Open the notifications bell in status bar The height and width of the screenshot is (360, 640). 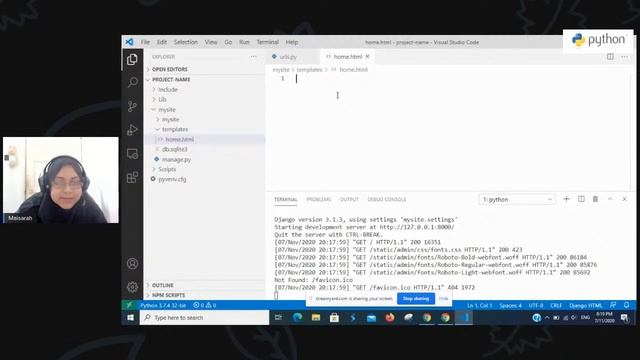(627, 305)
